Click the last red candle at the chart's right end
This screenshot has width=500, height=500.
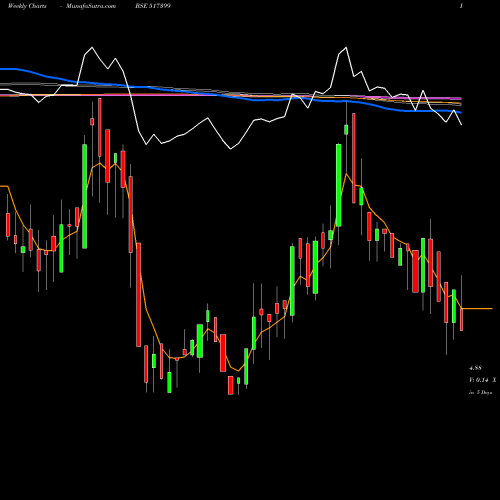(462, 319)
